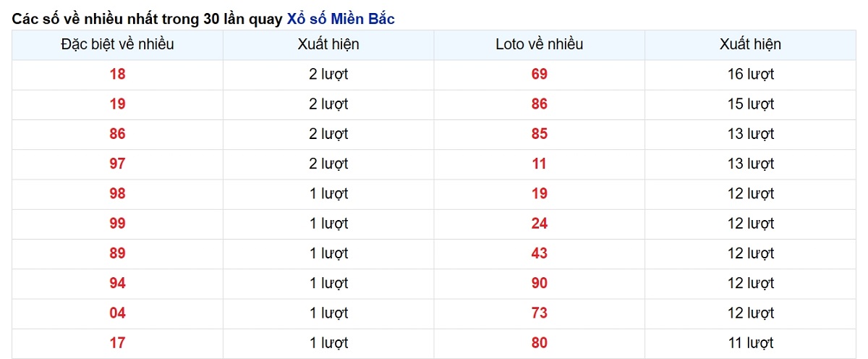Open the Xổ số Miền Bắc link

tap(341, 19)
